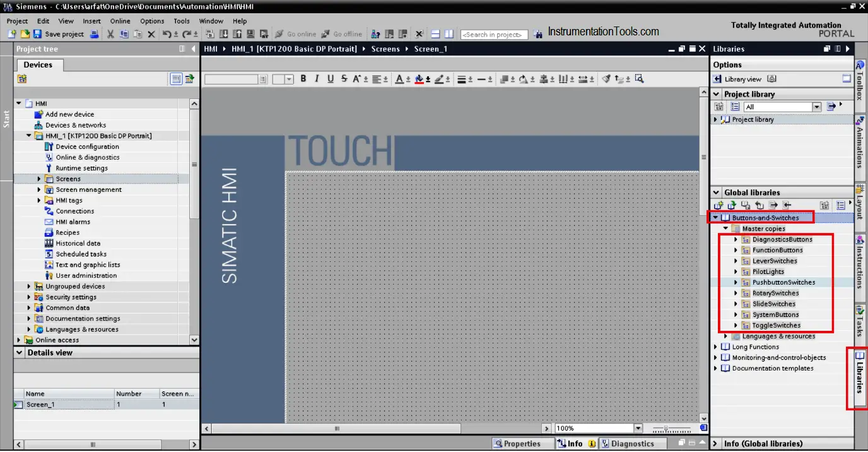This screenshot has height=452, width=868.
Task: Open the zoom 100% dropdown
Action: coord(637,429)
